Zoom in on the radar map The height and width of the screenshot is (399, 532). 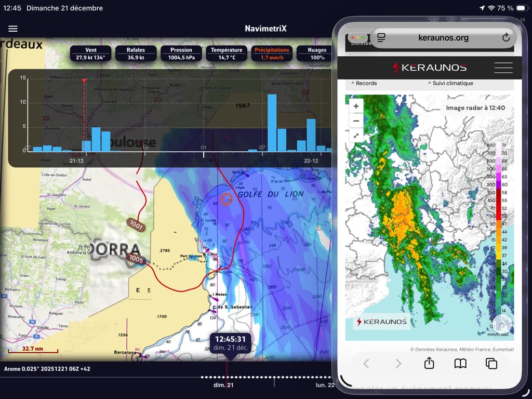pos(356,107)
